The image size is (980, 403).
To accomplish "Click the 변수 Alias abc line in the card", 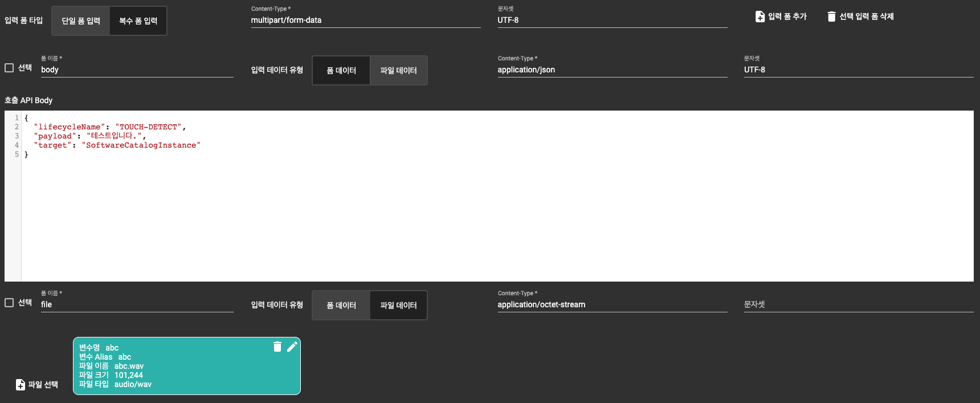I will pos(105,357).
